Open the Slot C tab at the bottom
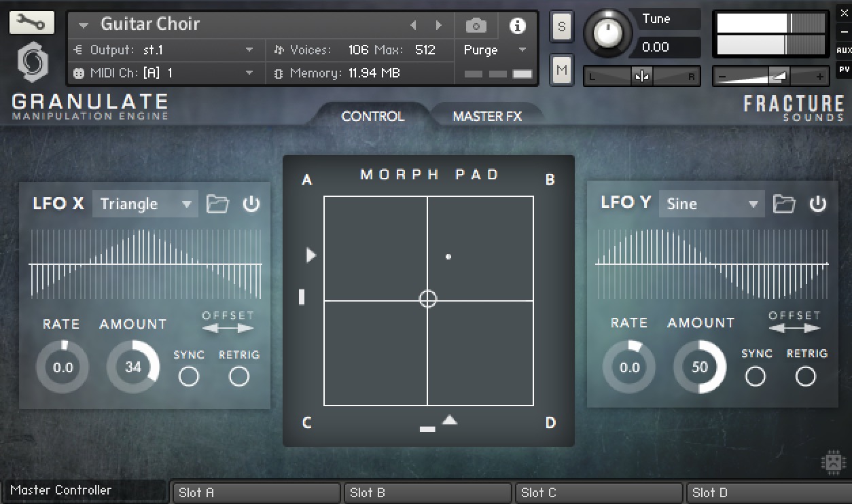Image resolution: width=852 pixels, height=504 pixels. (x=598, y=492)
